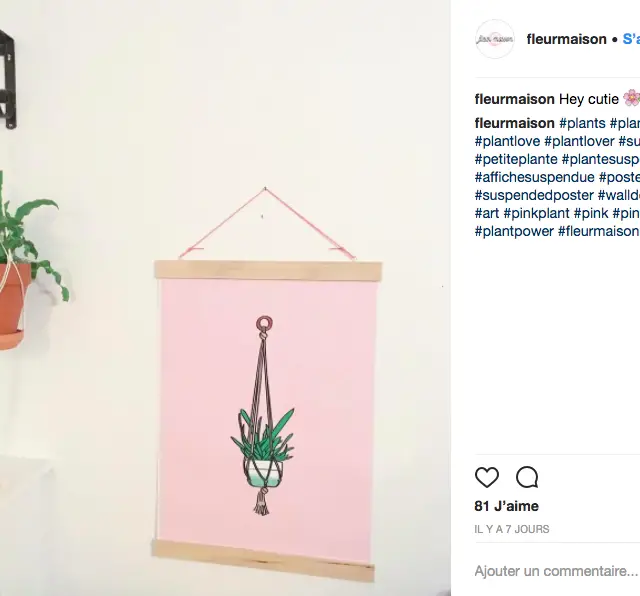View the 81 J'aime likes list
Screen dimensions: 640x596
(x=507, y=506)
